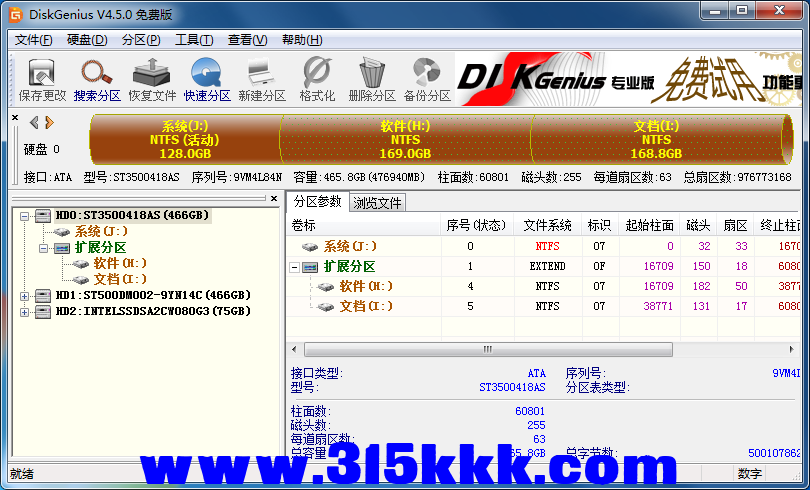This screenshot has height=490, width=810.
Task: Collapse the HD0 disk tree node
Action: [x=24, y=216]
